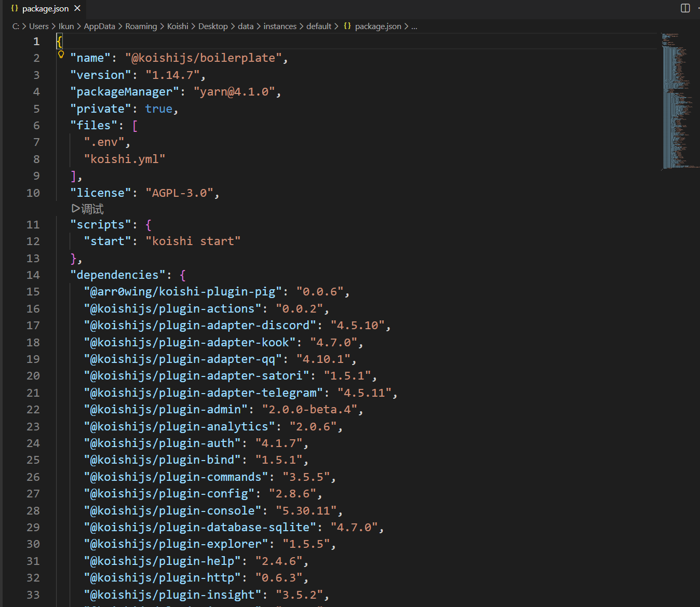Click the breadcrumb ellipsis for symbols

(414, 26)
